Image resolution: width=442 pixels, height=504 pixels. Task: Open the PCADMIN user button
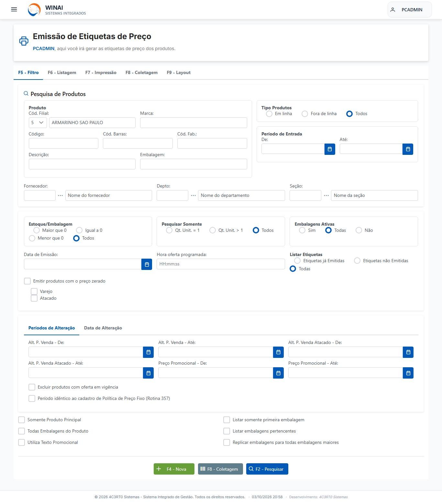point(410,10)
